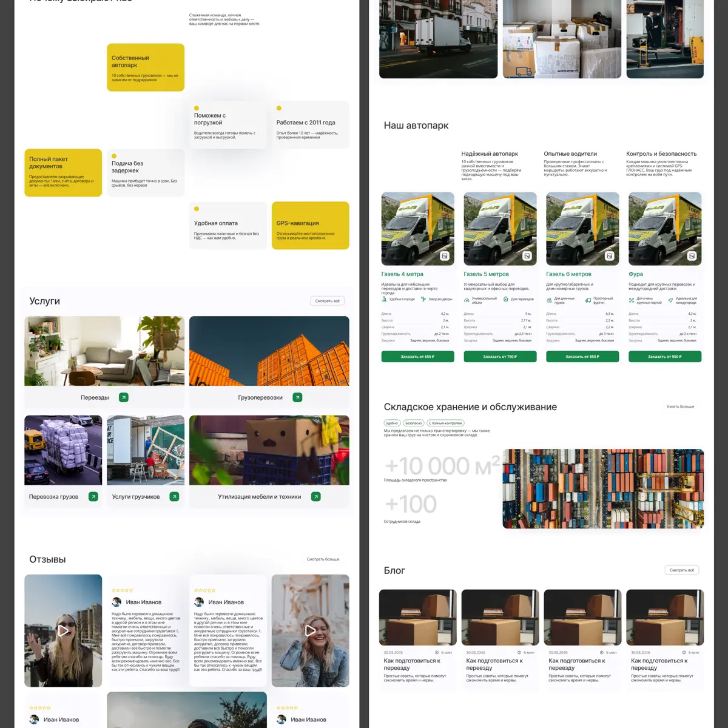Click the Поможем с погрузкой card

[228, 124]
